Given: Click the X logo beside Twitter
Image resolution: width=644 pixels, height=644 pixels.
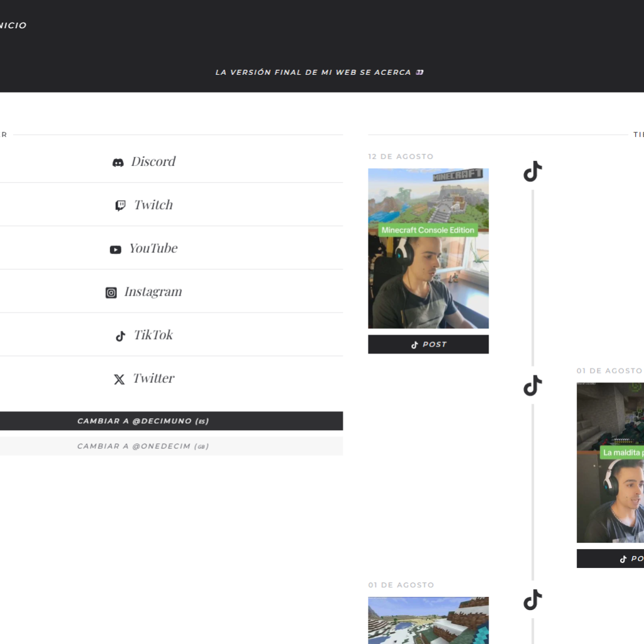Looking at the screenshot, I should 119,379.
